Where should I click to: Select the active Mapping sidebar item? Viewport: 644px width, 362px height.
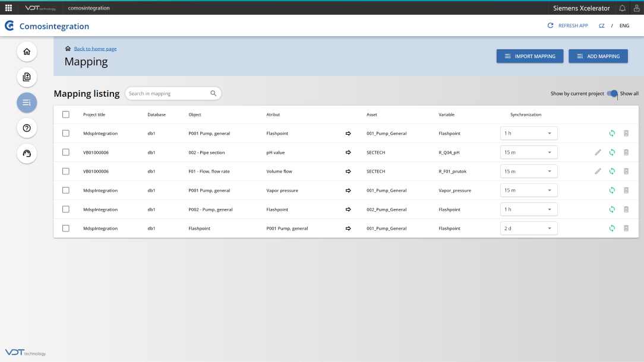click(27, 103)
